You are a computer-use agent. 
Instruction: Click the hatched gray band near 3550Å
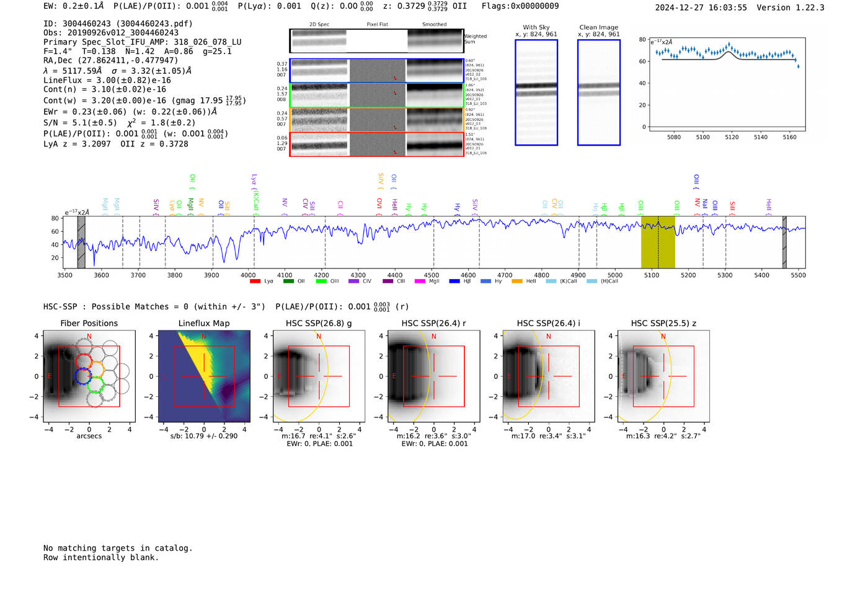81,242
